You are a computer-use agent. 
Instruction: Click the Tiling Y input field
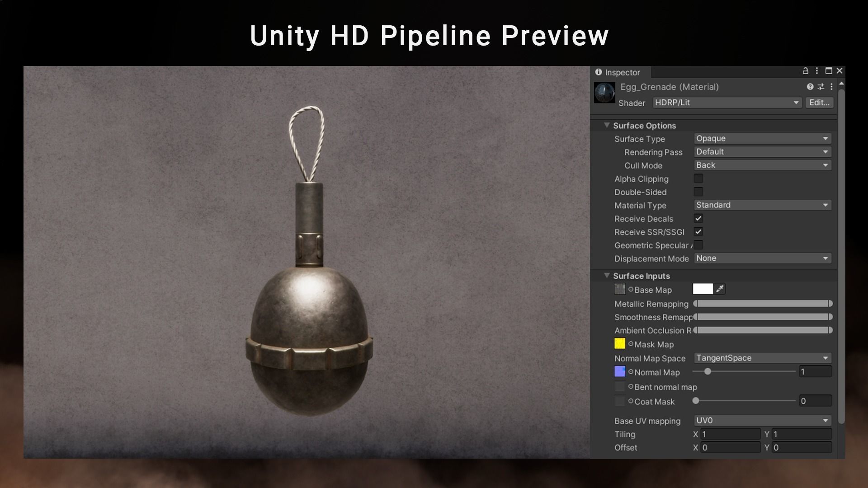[x=802, y=434]
